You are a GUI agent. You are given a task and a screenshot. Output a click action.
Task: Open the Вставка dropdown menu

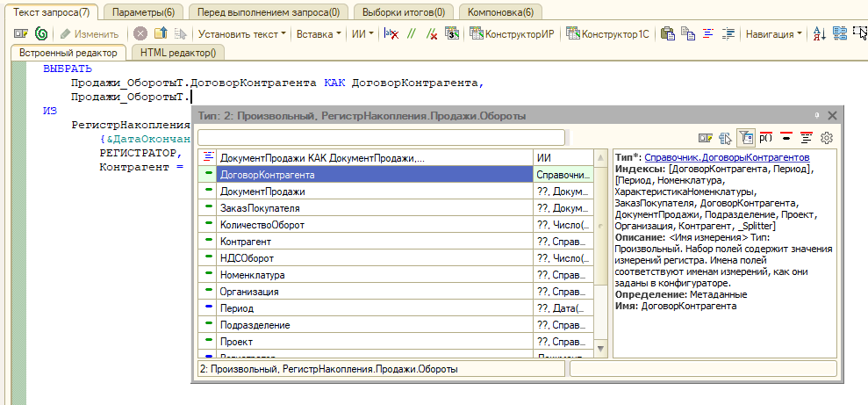[319, 34]
